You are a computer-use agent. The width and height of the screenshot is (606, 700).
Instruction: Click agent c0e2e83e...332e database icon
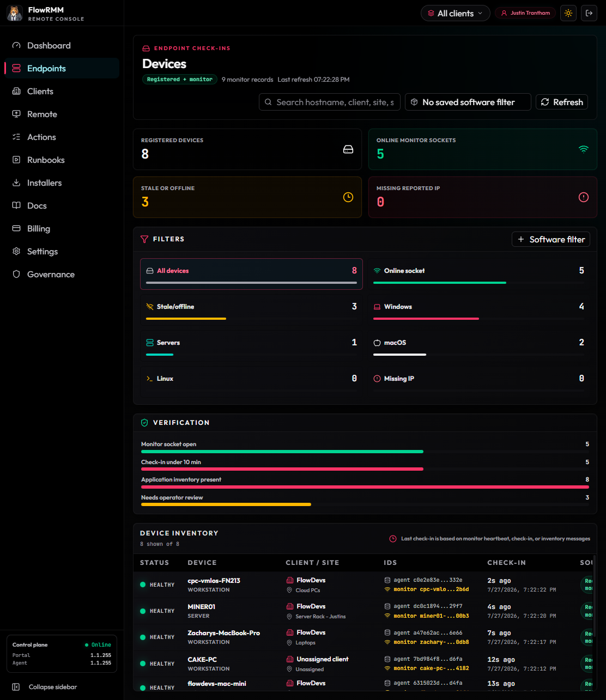387,580
